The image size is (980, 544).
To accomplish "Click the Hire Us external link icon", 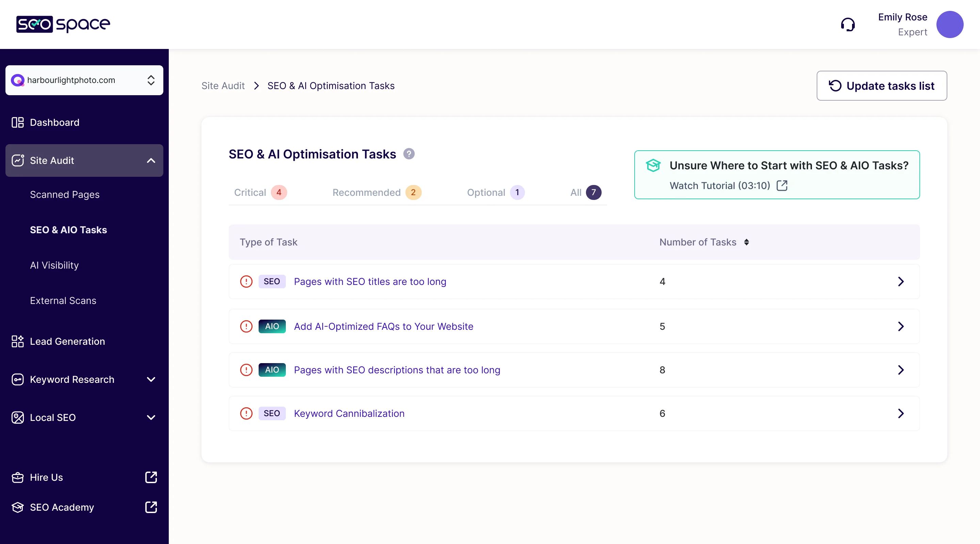I will tap(151, 477).
